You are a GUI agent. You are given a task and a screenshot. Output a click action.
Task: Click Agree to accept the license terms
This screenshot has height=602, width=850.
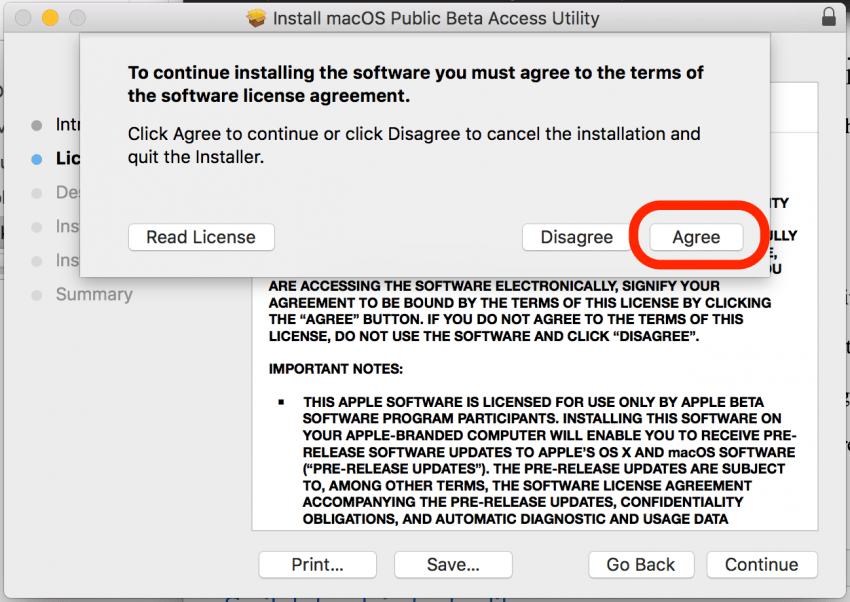(x=696, y=237)
